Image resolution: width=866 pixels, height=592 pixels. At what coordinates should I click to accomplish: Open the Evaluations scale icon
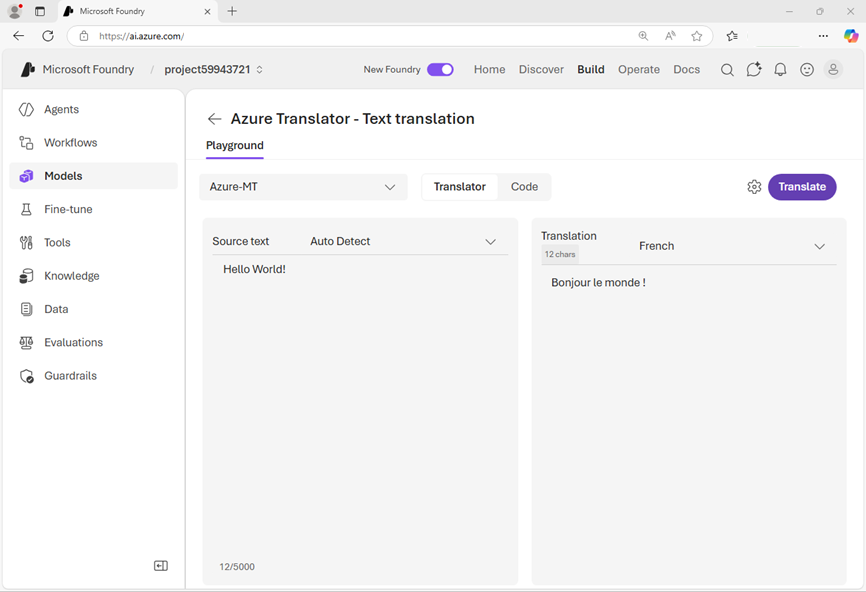[x=26, y=342]
